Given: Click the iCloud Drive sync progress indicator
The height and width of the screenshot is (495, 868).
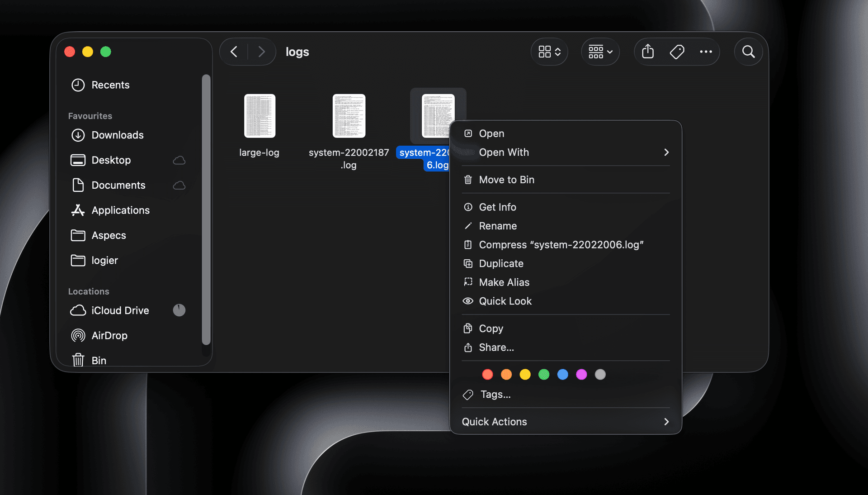Looking at the screenshot, I should pos(179,310).
